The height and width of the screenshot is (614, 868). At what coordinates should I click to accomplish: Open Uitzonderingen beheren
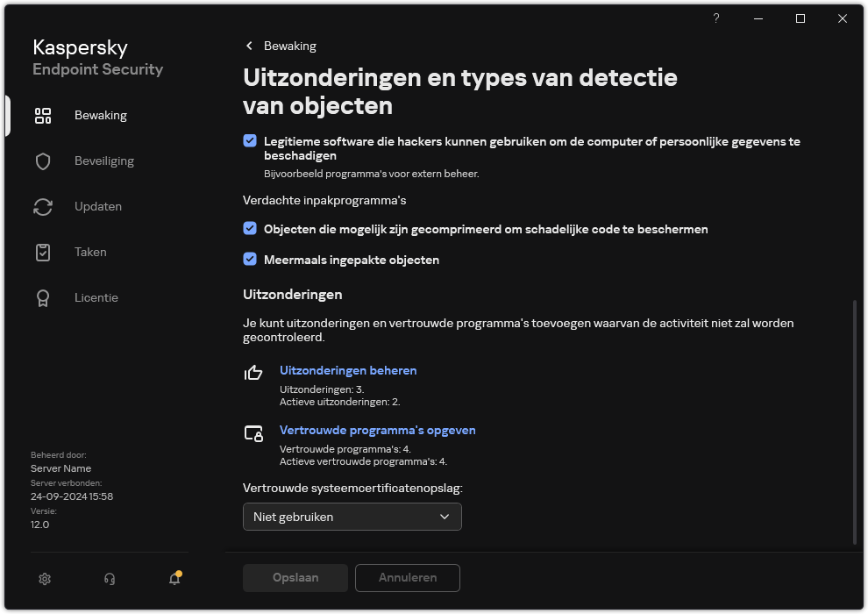(x=348, y=370)
